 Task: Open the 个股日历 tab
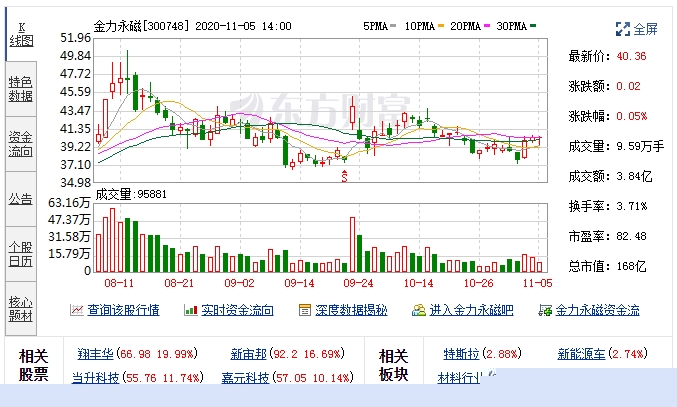click(x=20, y=254)
